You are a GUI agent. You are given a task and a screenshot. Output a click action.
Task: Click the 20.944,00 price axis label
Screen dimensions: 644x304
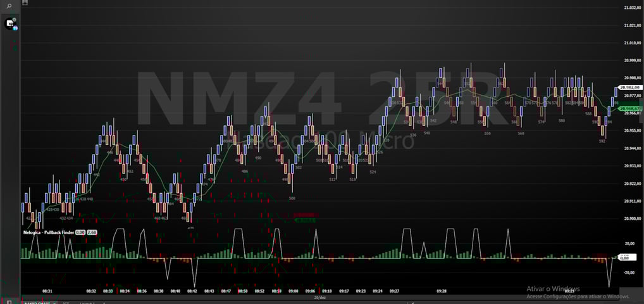click(633, 148)
